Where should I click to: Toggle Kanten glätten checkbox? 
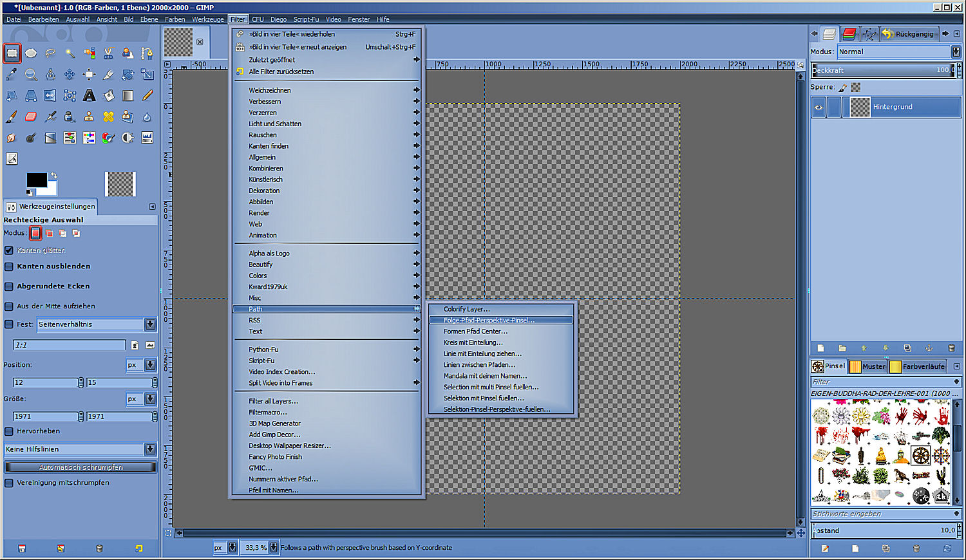click(9, 250)
